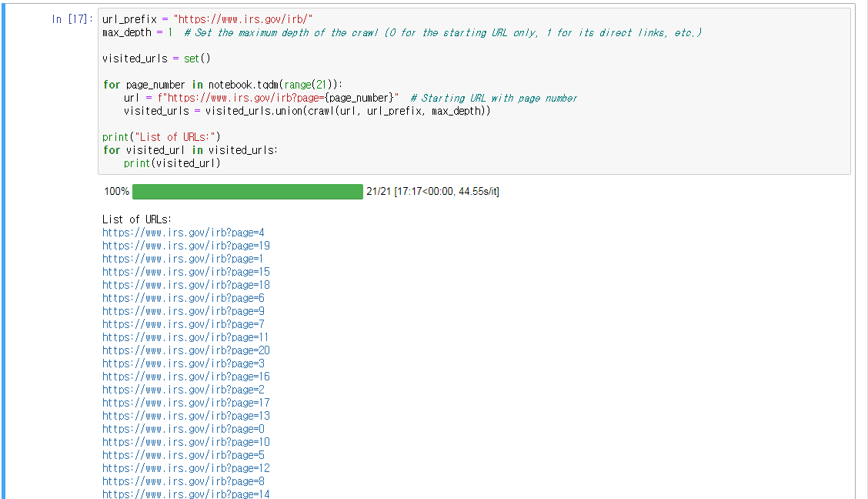Screen dimensions: 868x499
Task: Open link irb?page=9
Action: tap(183, 311)
